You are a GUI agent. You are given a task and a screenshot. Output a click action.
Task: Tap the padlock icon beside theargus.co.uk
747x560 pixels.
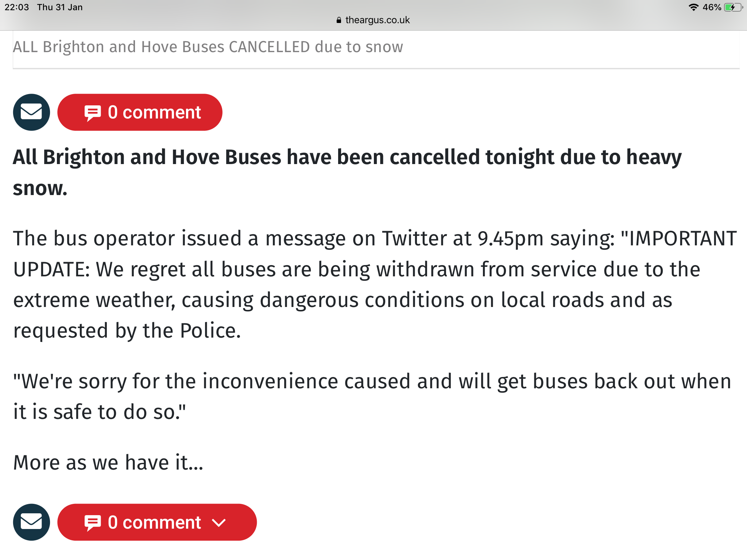coord(339,20)
